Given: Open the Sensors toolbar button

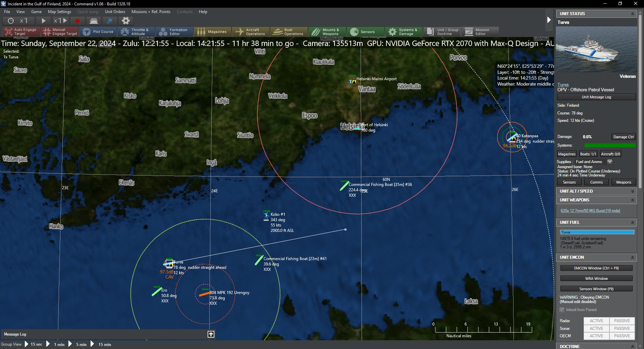Looking at the screenshot, I should click(366, 32).
